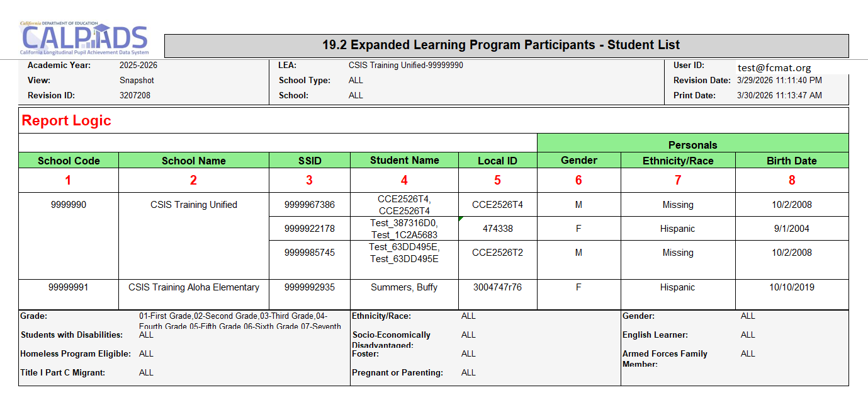Select Local ID 3004747r76

point(497,287)
